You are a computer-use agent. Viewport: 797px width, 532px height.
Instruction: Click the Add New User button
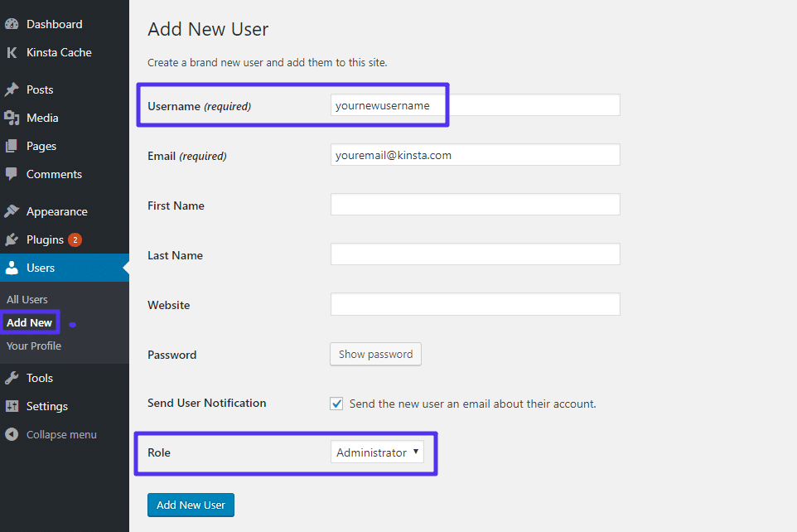tap(191, 505)
